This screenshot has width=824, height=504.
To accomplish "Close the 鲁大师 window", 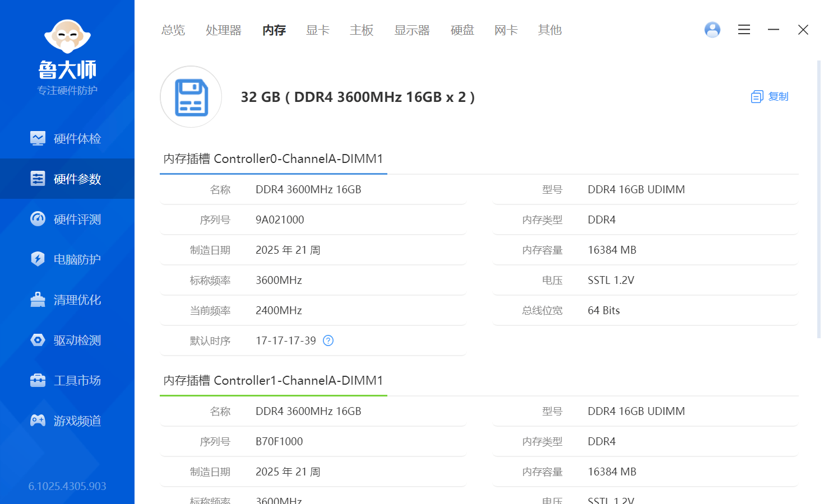I will click(803, 30).
